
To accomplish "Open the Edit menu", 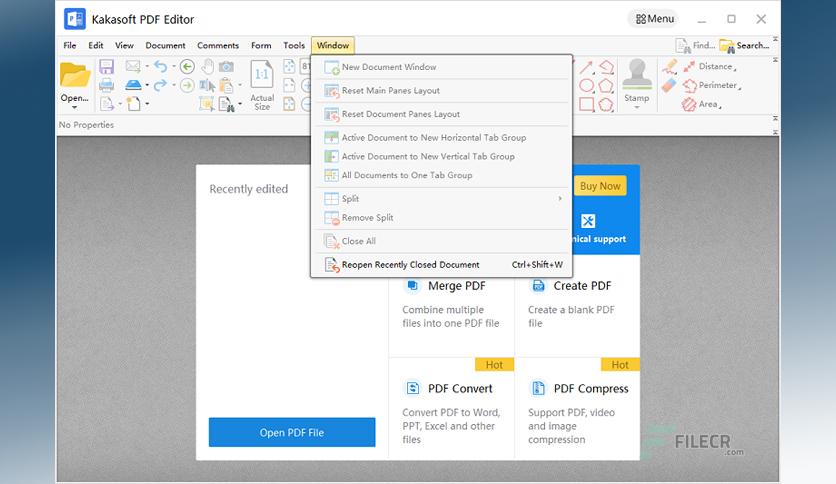I will [x=96, y=46].
